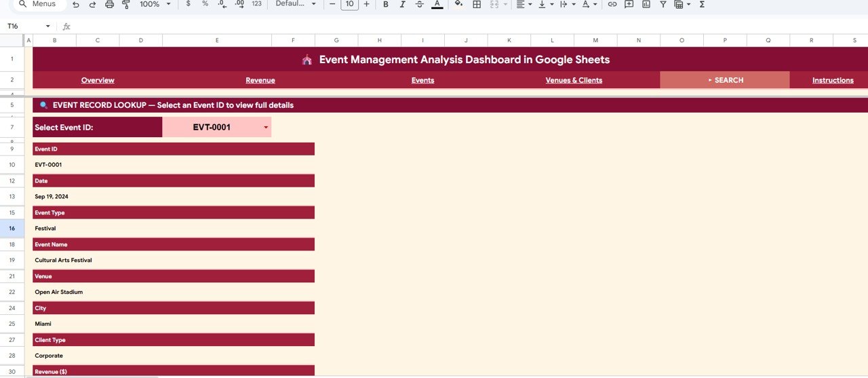Go to the Overview tab link
The image size is (868, 378).
(x=98, y=80)
